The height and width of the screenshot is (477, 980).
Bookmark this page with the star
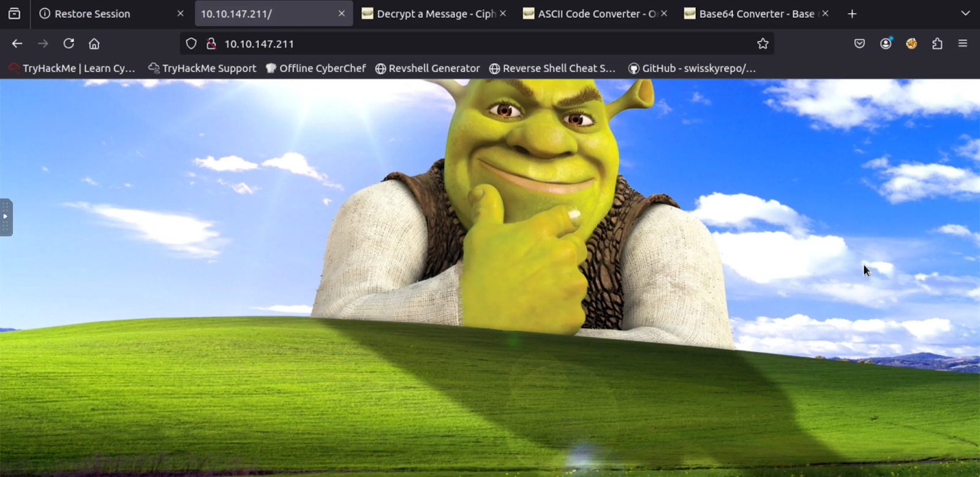pyautogui.click(x=763, y=43)
